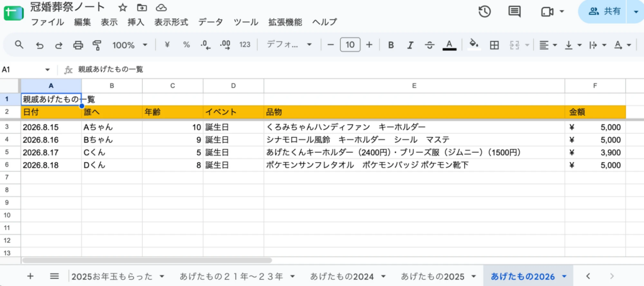Open the 拡張機能 menu

[285, 22]
